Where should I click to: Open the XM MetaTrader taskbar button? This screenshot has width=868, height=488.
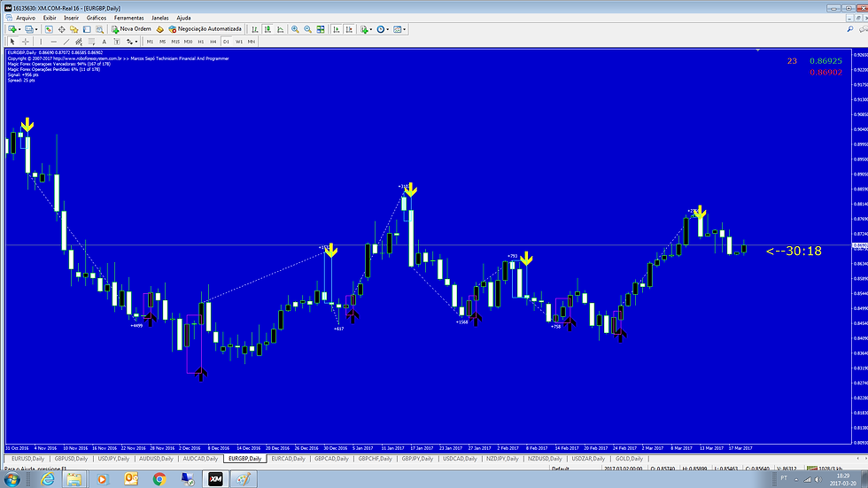[x=215, y=479]
